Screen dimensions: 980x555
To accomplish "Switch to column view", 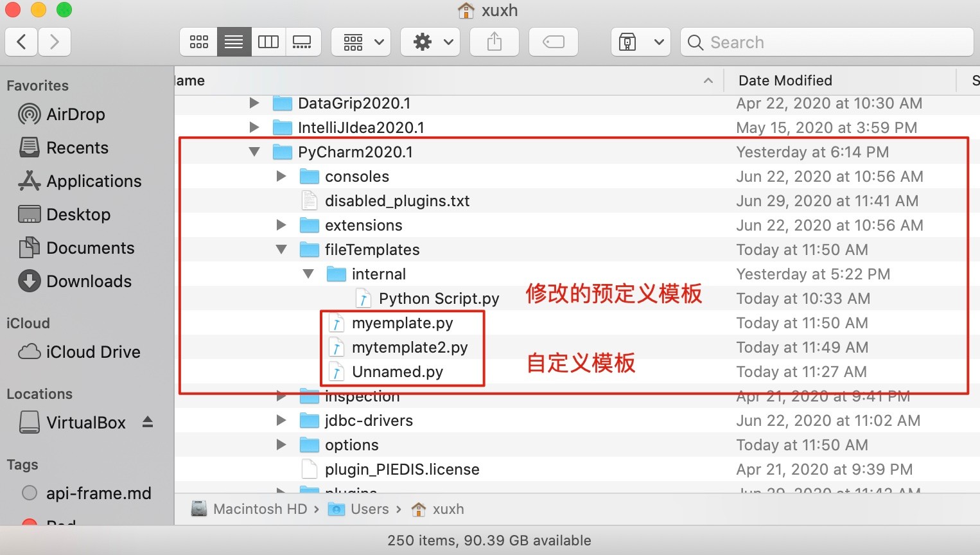I will tap(268, 42).
